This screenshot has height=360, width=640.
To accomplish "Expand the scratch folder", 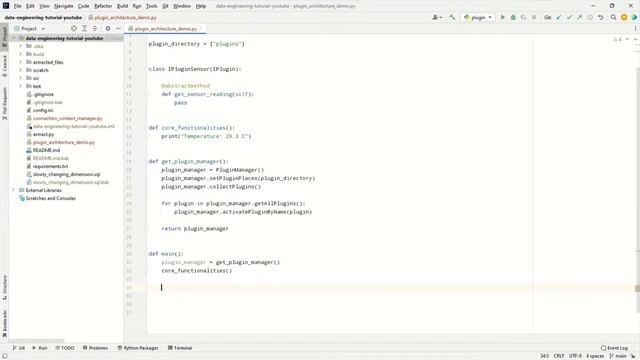I will [20, 70].
